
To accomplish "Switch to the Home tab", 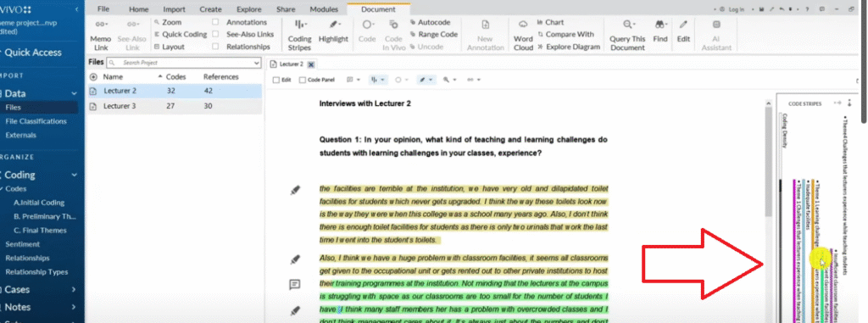I will [x=138, y=9].
